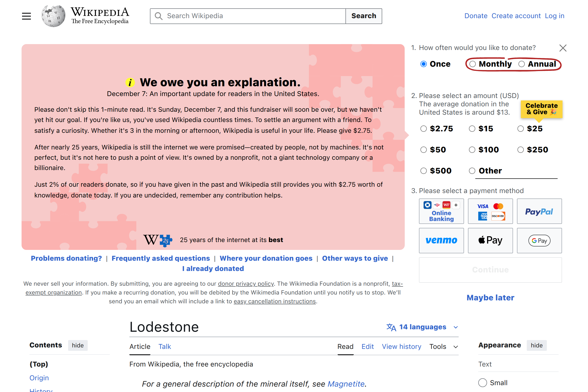Click the Continue button

490,270
